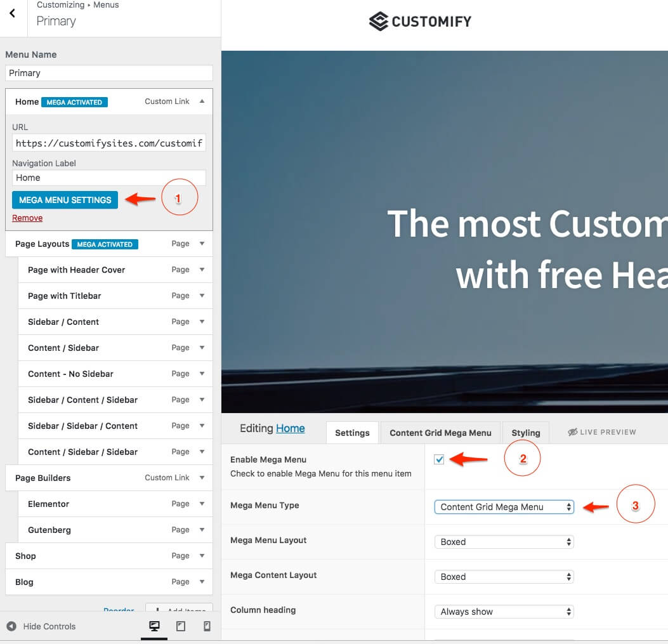This screenshot has width=668, height=644.
Task: Open the Content Grid Mega Menu tab
Action: point(440,433)
